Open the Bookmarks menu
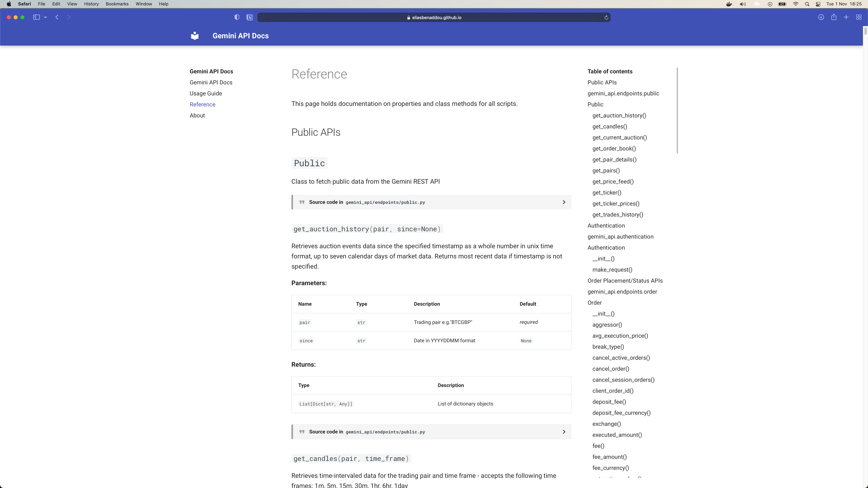 117,4
